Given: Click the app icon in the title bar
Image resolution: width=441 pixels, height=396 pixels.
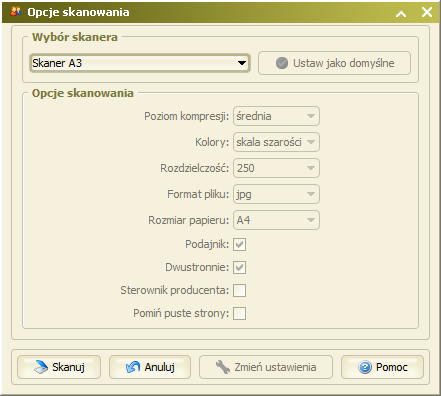Looking at the screenshot, I should [x=16, y=12].
